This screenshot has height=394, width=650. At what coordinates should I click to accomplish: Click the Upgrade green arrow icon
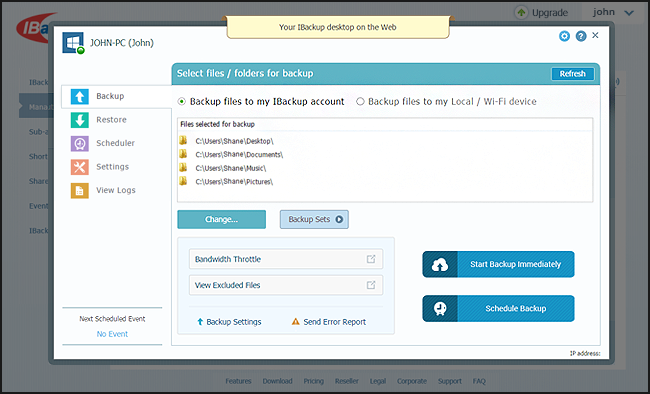521,12
